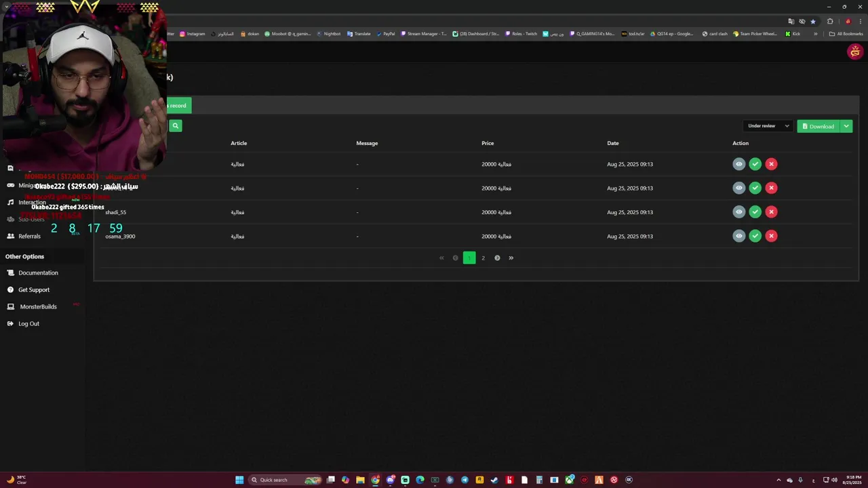The height and width of the screenshot is (488, 868).
Task: Expand the Download options arrow
Action: point(846,126)
